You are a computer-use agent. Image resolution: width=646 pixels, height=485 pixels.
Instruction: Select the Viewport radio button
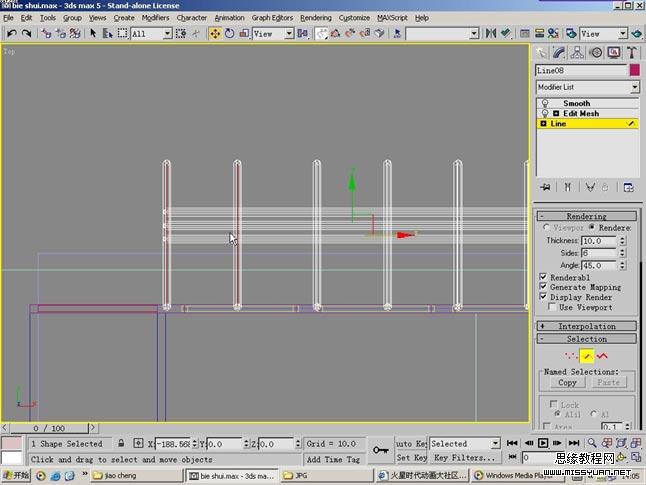[x=546, y=227]
